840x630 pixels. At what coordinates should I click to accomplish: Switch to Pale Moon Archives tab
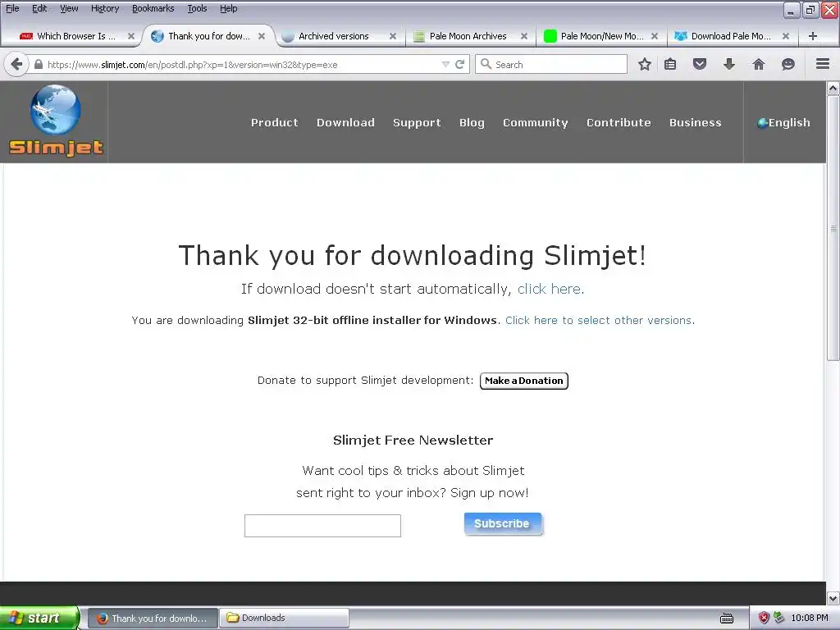468,36
